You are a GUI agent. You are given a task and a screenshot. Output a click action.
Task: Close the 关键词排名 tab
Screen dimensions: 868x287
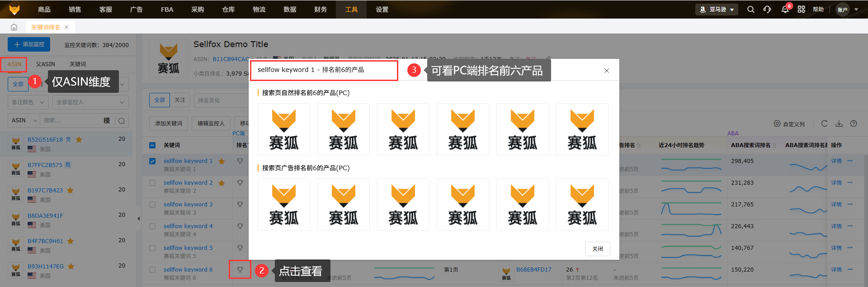click(x=66, y=27)
